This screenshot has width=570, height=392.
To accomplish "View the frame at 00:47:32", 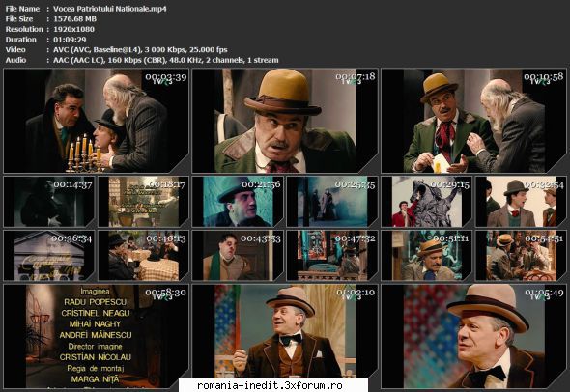I will [x=332, y=256].
